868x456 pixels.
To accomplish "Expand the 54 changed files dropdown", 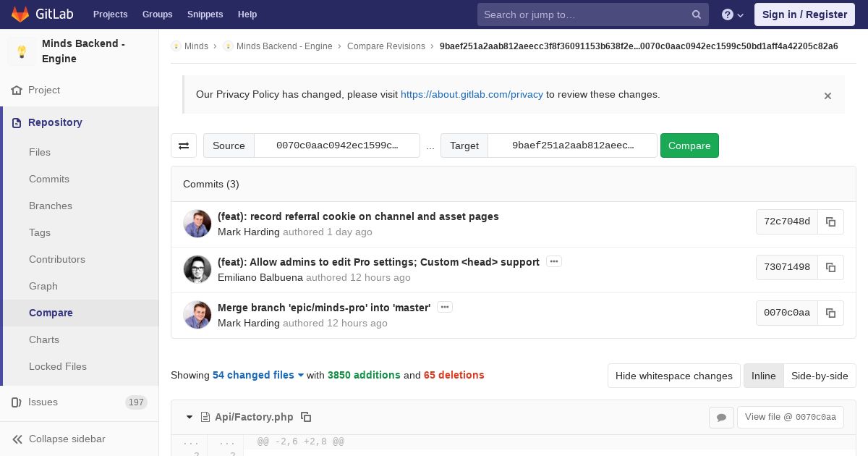I will tap(258, 375).
